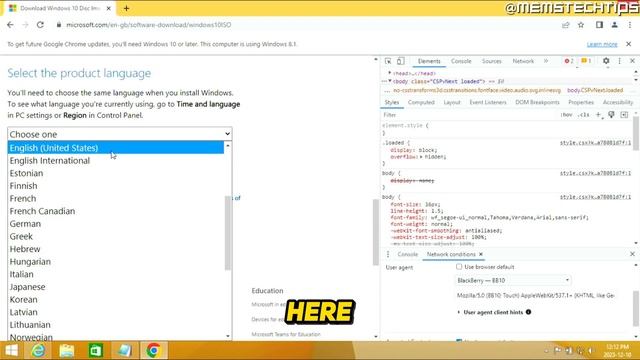Switch to the Sources tab
This screenshot has height=360, width=640.
tap(491, 61)
